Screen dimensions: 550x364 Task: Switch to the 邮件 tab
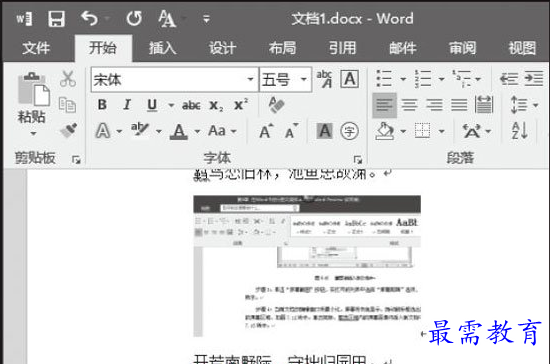click(x=403, y=48)
